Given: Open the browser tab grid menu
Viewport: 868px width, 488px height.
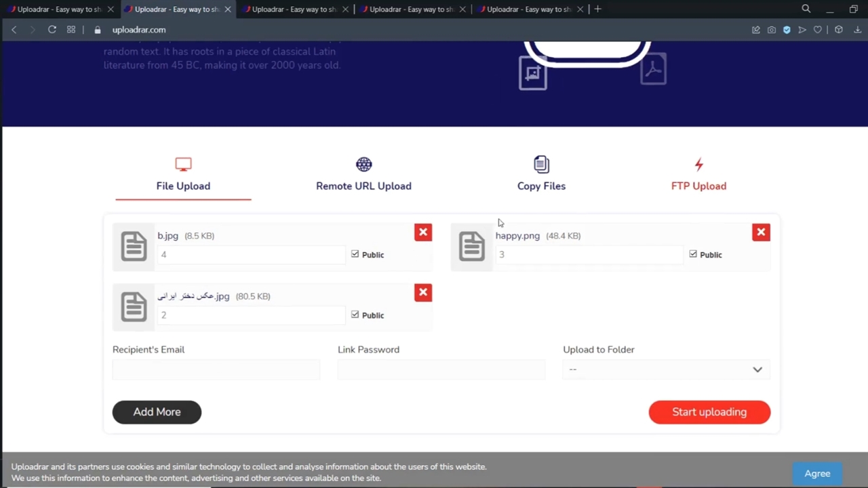Looking at the screenshot, I should click(71, 30).
